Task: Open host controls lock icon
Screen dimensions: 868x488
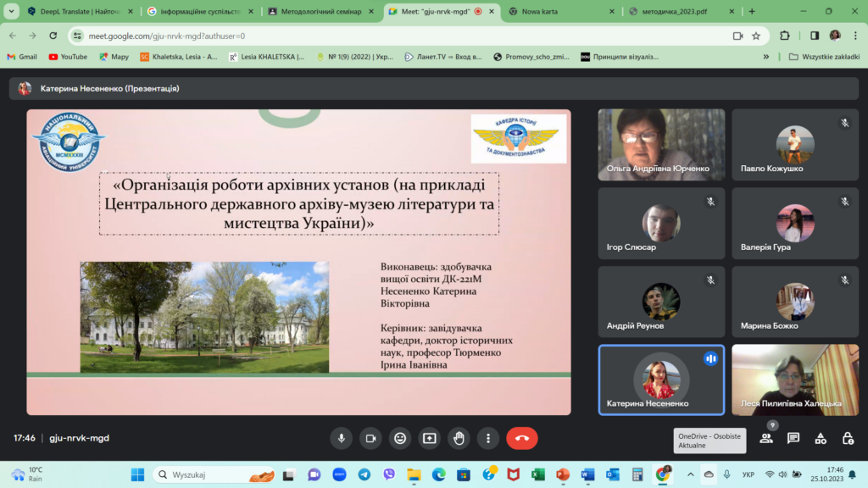Action: coord(848,438)
